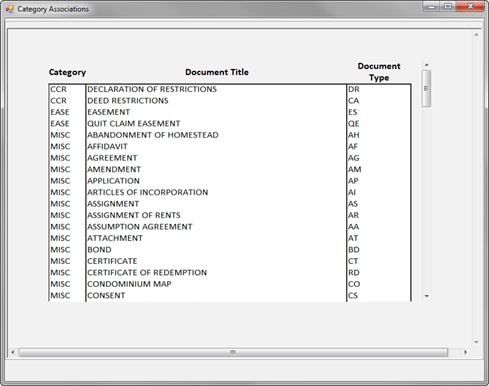Screen dimensions: 489x386
Task: Click document type code BD
Action: (354, 250)
